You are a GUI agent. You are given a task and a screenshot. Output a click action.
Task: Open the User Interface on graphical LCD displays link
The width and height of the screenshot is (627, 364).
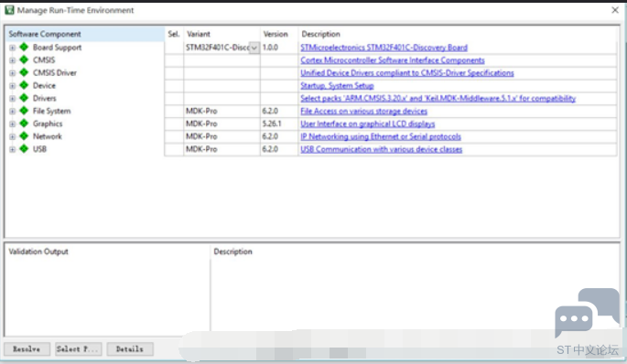click(x=367, y=123)
